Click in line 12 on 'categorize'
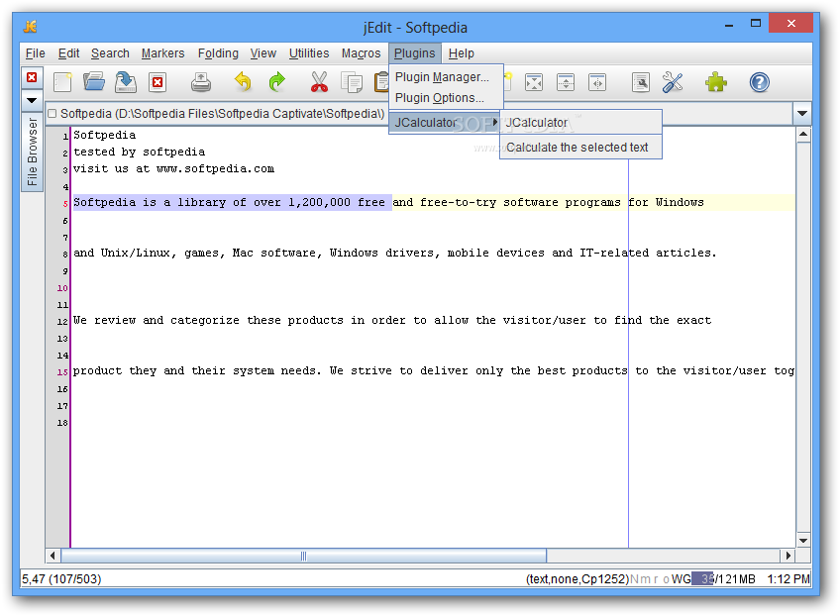The image size is (840, 616). pos(205,320)
